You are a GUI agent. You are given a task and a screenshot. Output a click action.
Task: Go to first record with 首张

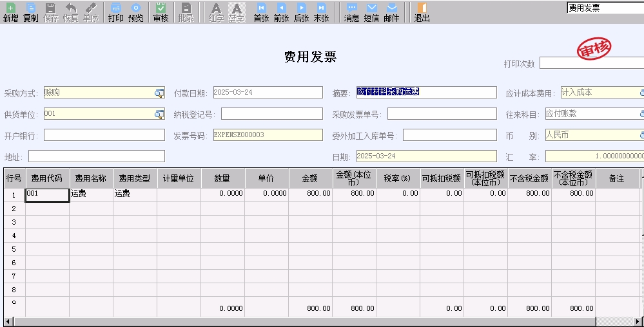pyautogui.click(x=261, y=12)
